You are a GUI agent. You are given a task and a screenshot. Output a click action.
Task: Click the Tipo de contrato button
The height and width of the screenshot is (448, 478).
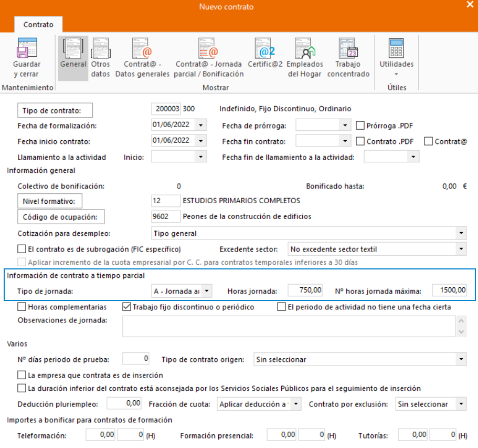tap(55, 110)
